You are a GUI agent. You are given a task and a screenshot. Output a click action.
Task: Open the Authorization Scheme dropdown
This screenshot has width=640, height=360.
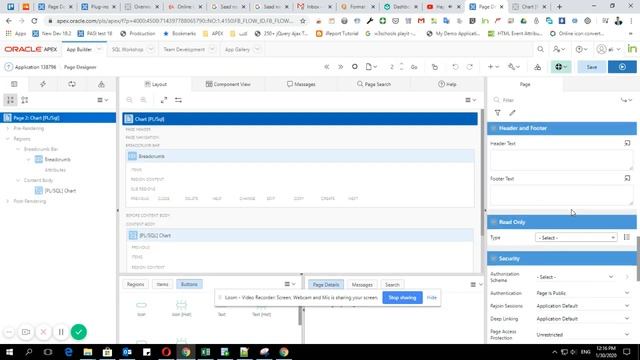click(576, 277)
